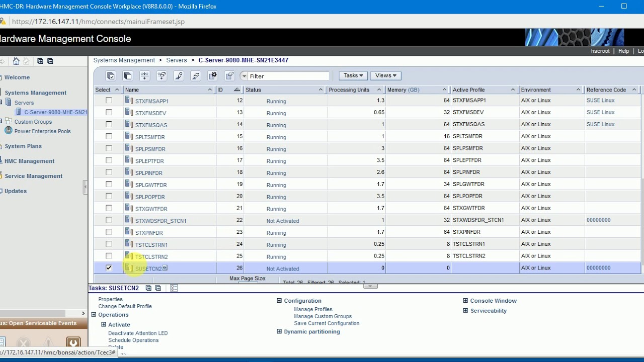Sort by the Status column header
644x362 pixels.
[x=284, y=89]
